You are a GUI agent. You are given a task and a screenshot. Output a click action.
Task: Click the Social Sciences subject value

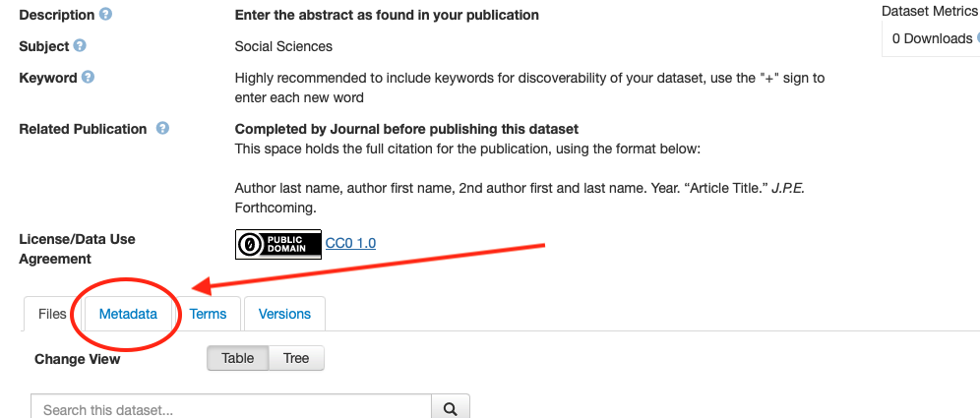(283, 46)
